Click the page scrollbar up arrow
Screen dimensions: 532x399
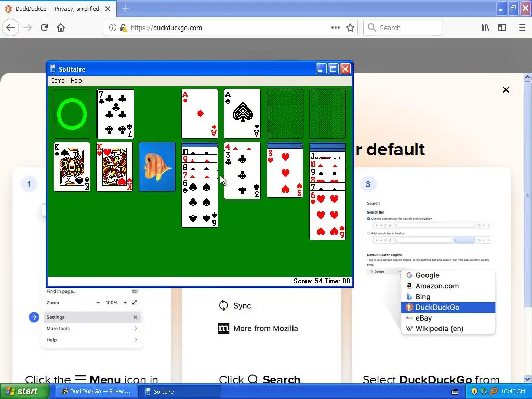[528, 77]
